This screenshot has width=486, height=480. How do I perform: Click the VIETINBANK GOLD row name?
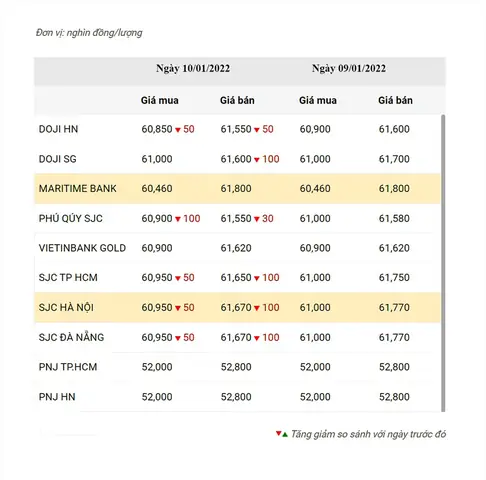pyautogui.click(x=82, y=248)
